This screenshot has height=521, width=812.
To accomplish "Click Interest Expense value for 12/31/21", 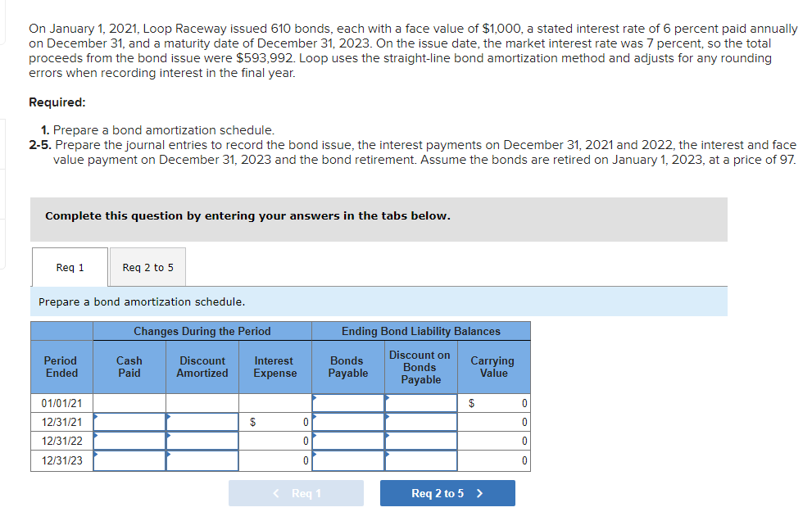I will click(275, 422).
